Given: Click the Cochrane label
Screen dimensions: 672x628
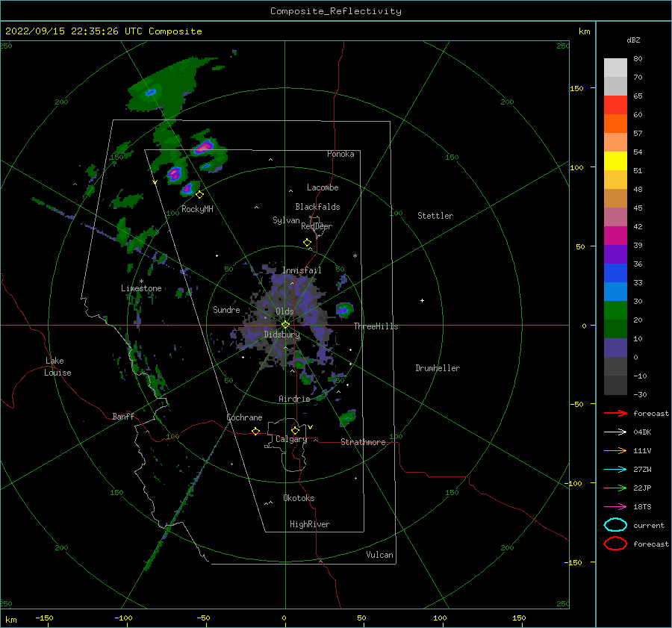Looking at the screenshot, I should (x=244, y=417).
